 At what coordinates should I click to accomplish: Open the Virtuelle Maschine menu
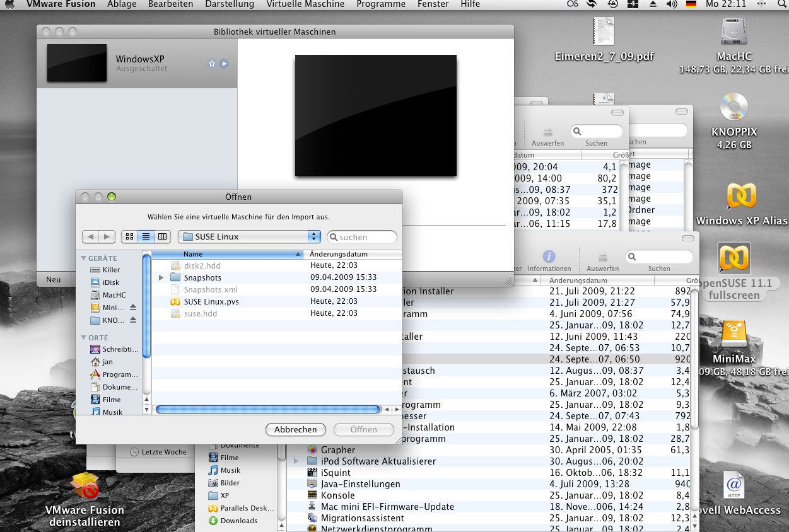[305, 4]
